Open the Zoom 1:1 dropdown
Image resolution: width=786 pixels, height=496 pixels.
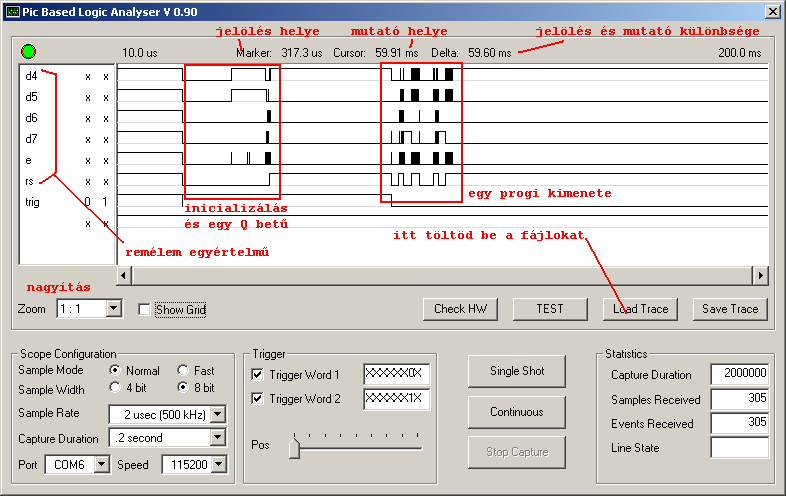[114, 308]
